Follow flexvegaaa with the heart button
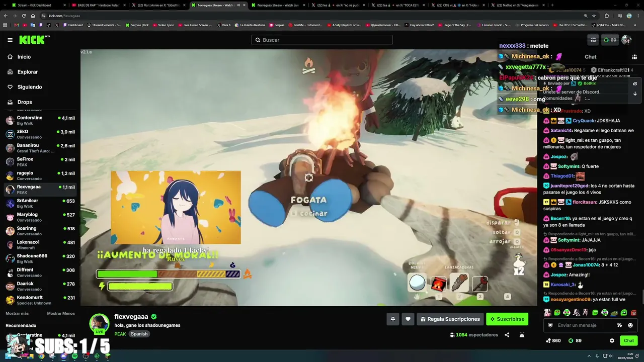Image resolution: width=644 pixels, height=362 pixels. [x=408, y=319]
